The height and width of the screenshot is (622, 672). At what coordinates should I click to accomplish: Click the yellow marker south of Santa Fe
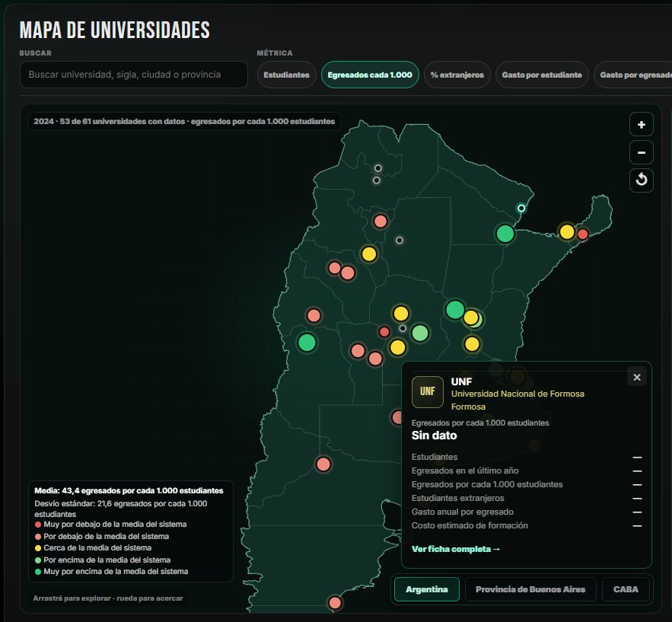tap(472, 344)
